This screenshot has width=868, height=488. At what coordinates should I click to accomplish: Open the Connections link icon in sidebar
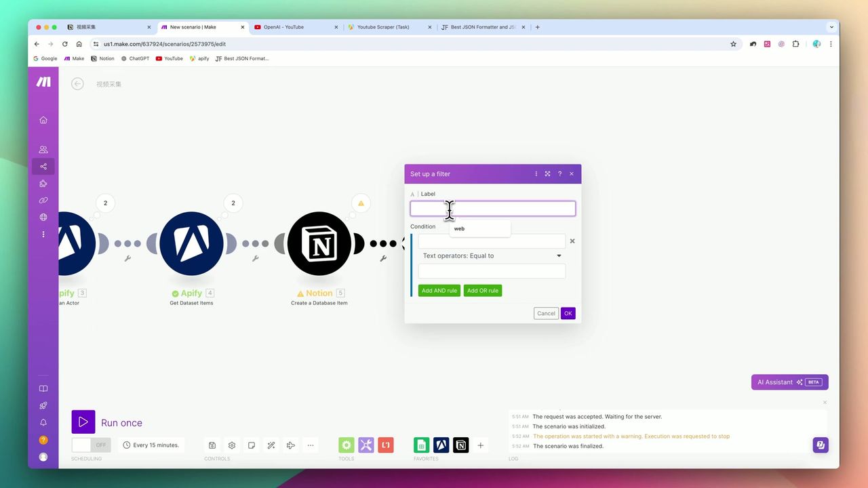(43, 201)
